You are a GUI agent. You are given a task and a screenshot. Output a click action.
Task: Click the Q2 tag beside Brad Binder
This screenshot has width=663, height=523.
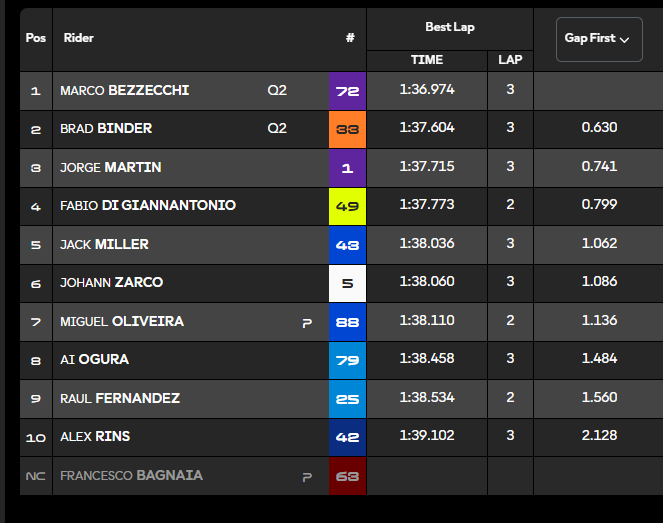pyautogui.click(x=277, y=128)
